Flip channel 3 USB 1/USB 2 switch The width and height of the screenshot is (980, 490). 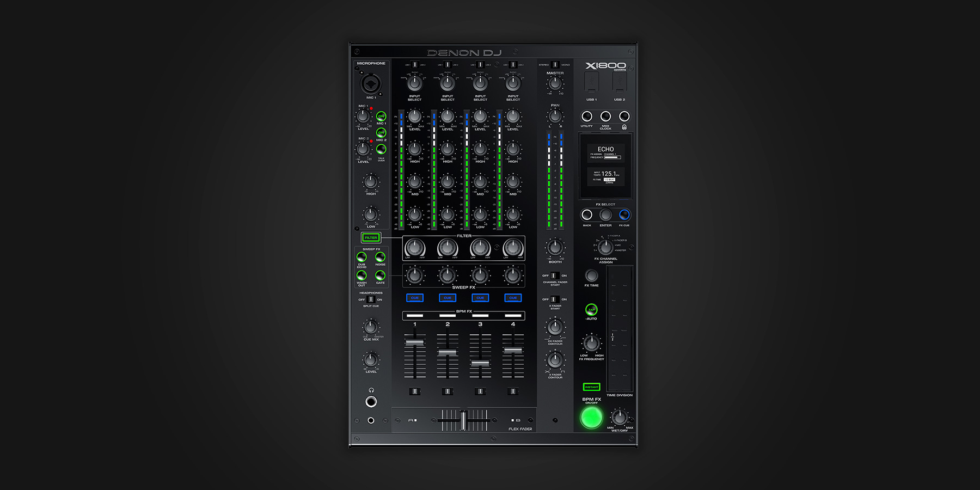pos(480,65)
